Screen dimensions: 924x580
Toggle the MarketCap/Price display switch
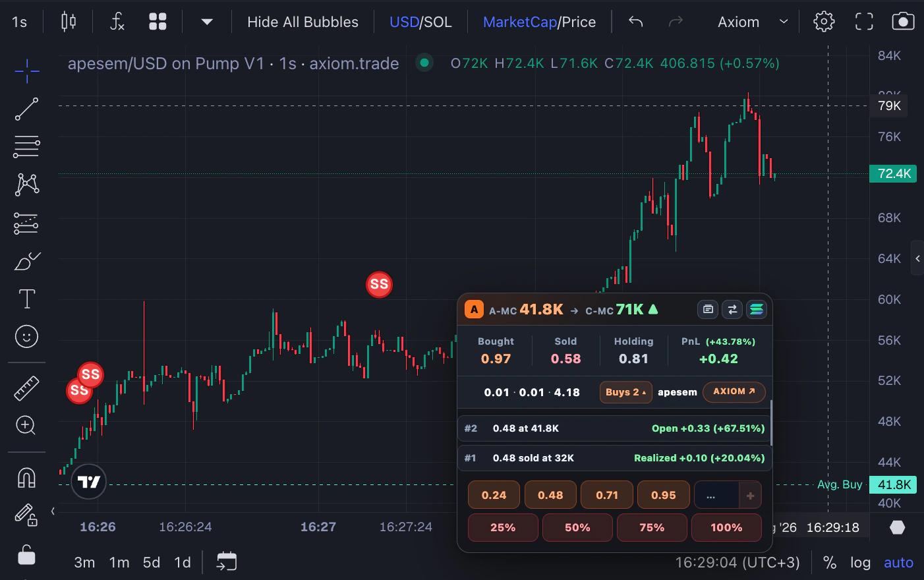pos(539,22)
